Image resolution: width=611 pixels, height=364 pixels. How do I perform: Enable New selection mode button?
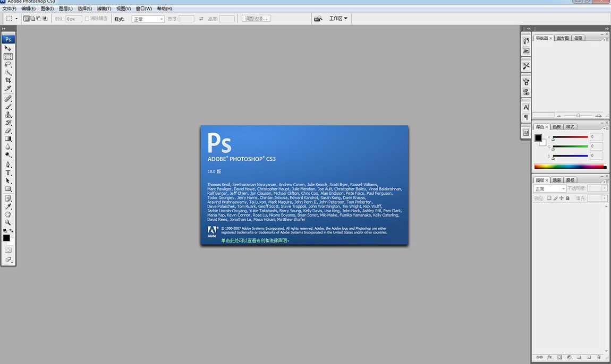tap(27, 18)
